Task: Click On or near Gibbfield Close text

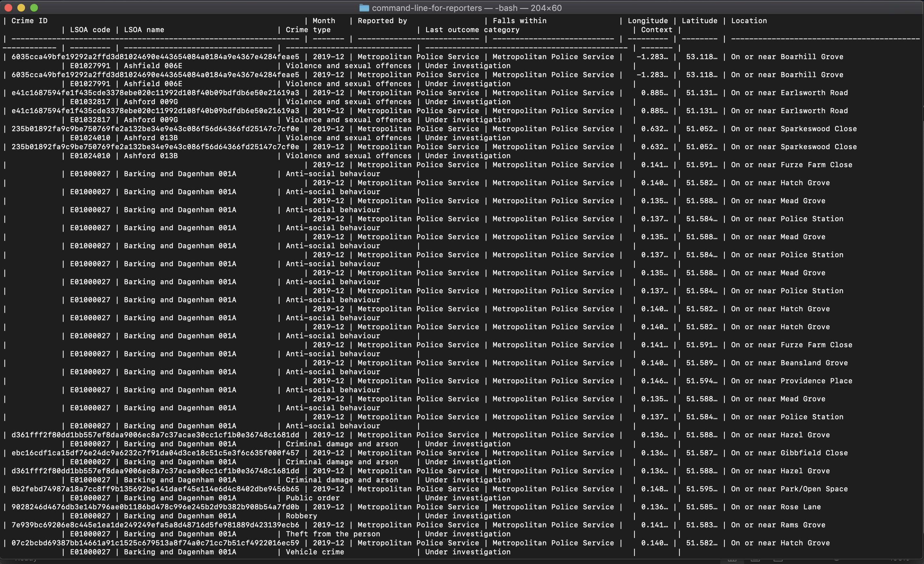Action: tap(789, 453)
